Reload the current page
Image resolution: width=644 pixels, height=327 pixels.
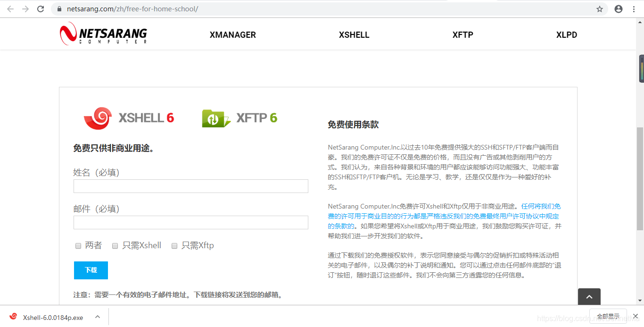click(x=41, y=9)
